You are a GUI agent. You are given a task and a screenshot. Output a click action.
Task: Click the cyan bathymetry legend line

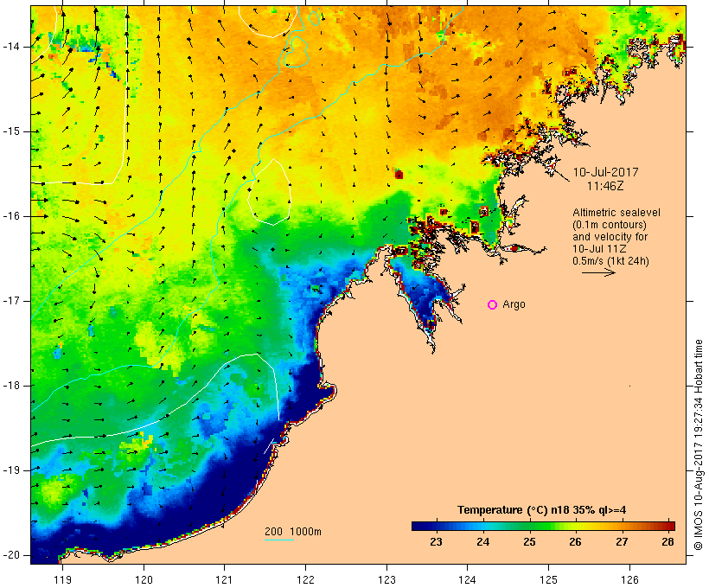pos(279,540)
